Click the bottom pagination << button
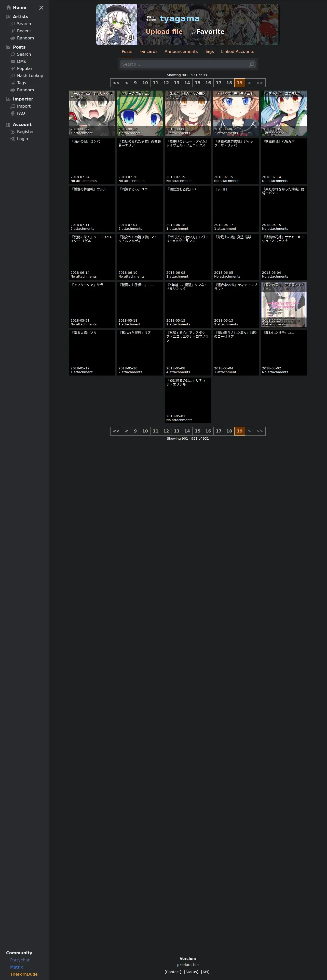The image size is (327, 980). click(x=116, y=431)
